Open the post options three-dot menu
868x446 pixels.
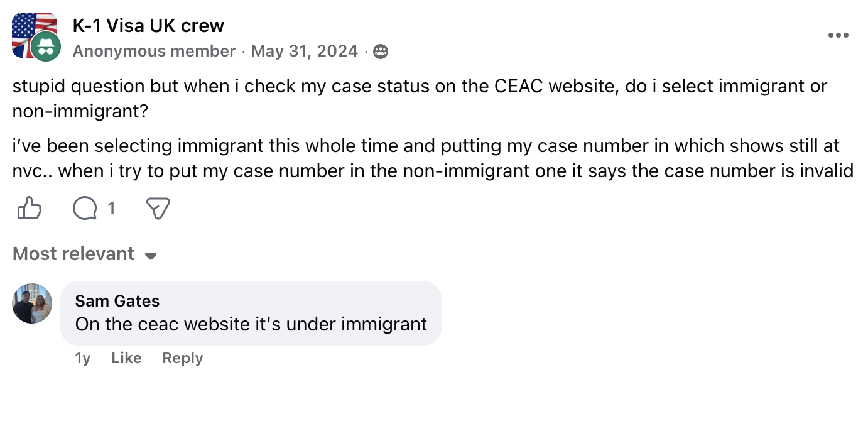click(x=838, y=35)
